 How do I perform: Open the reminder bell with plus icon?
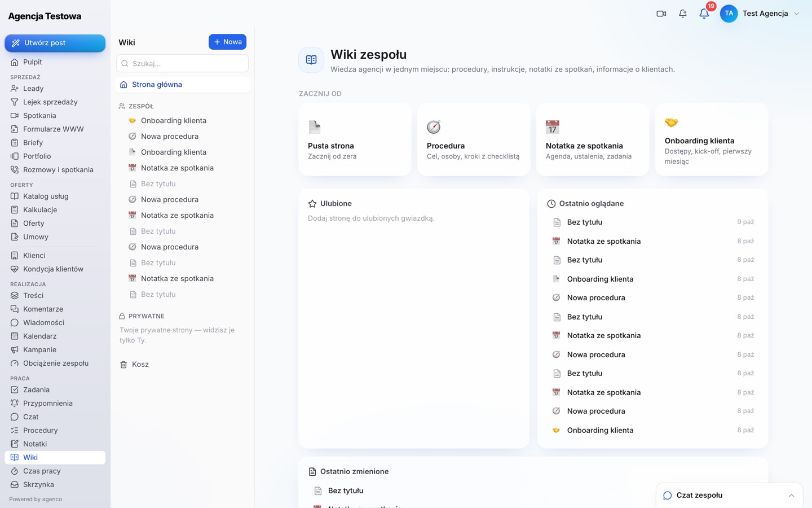[x=683, y=14]
